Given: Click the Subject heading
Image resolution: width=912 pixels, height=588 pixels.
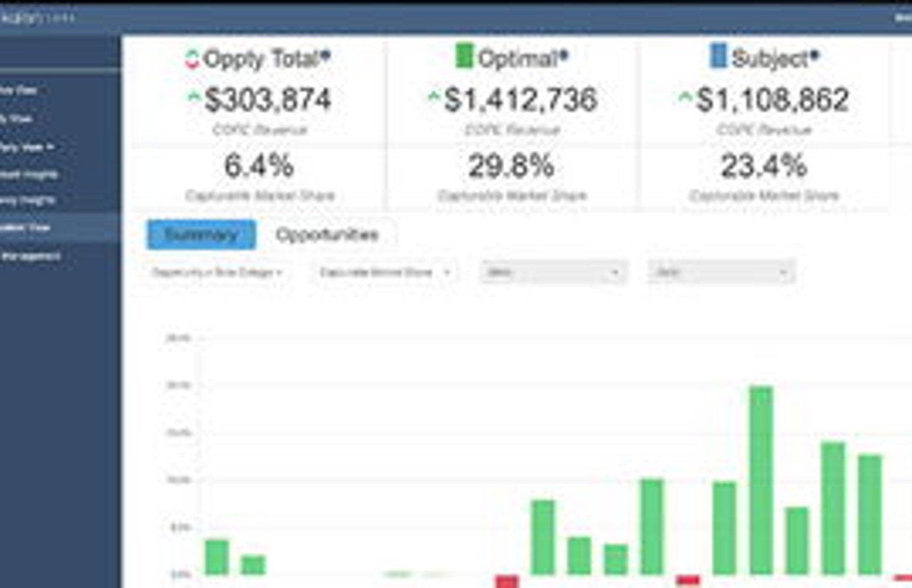Looking at the screenshot, I should click(x=769, y=59).
